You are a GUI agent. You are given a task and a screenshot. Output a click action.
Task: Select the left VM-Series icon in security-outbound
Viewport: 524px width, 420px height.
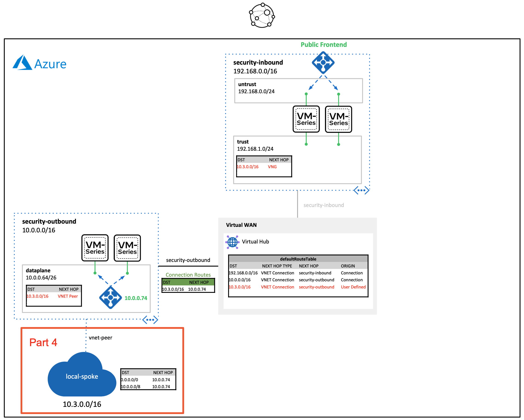95,248
